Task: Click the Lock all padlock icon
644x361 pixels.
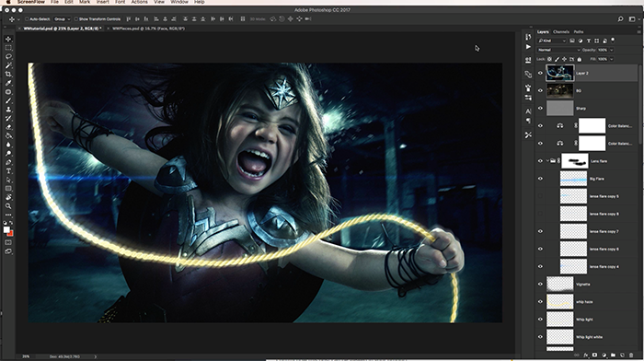Action: pos(580,59)
